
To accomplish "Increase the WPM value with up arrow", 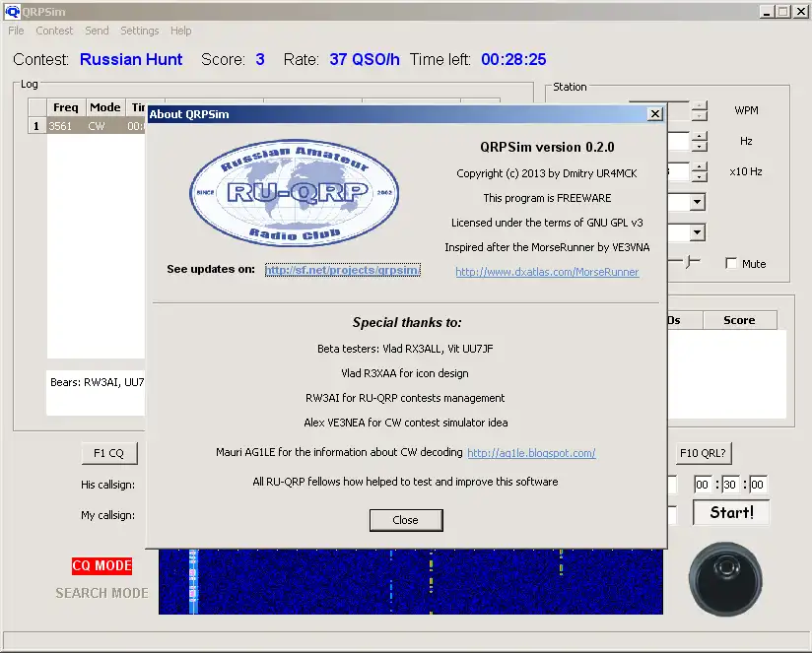I will [699, 105].
